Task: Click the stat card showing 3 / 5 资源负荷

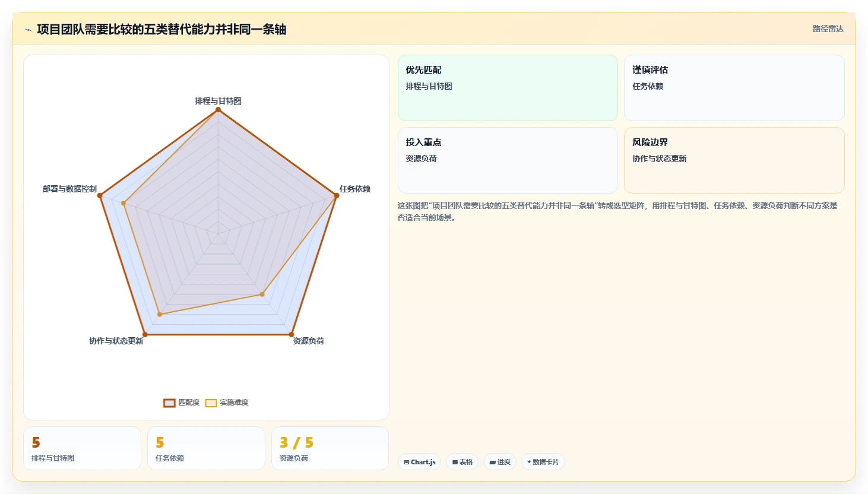Action: (x=330, y=448)
